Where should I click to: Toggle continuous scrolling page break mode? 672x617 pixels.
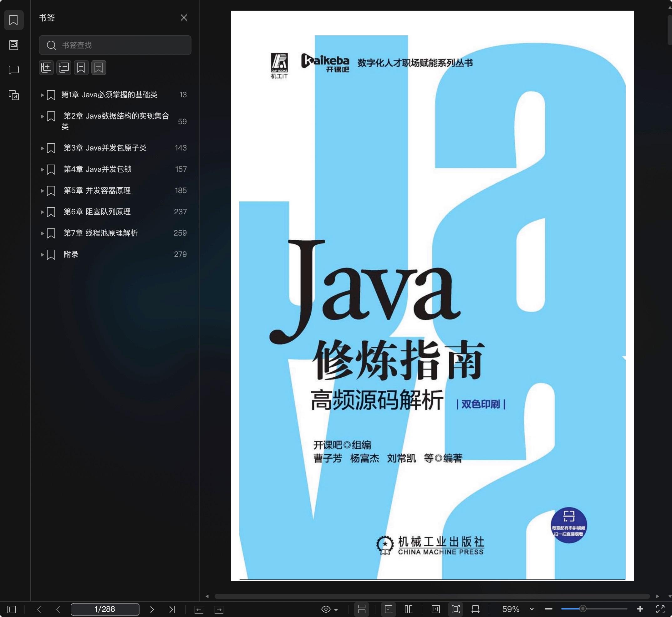click(362, 609)
